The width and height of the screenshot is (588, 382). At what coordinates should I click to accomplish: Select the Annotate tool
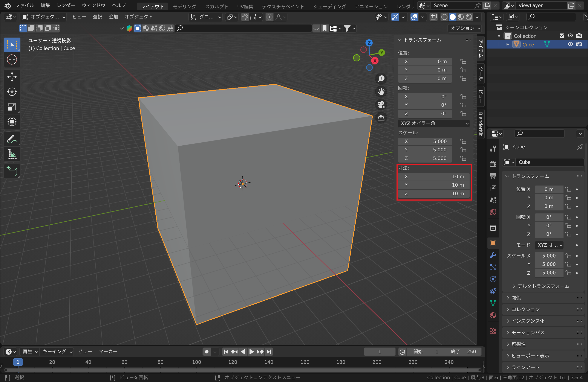(x=12, y=139)
